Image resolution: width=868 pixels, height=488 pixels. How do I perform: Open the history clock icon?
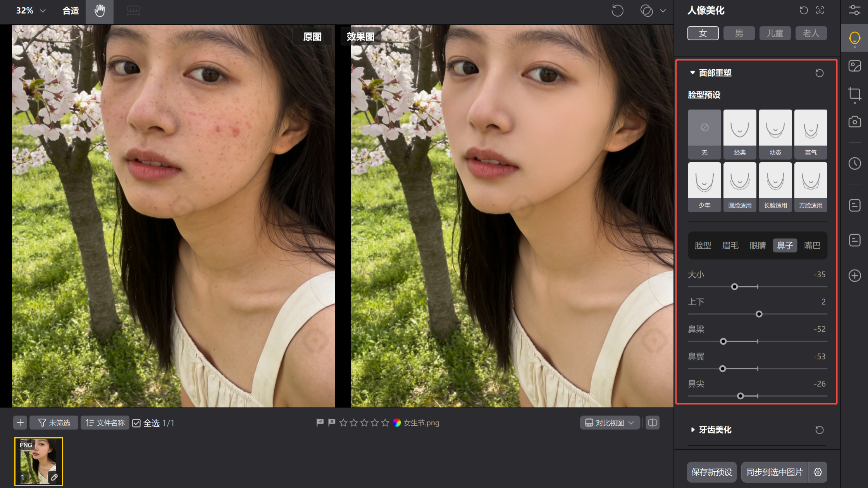tap(854, 163)
